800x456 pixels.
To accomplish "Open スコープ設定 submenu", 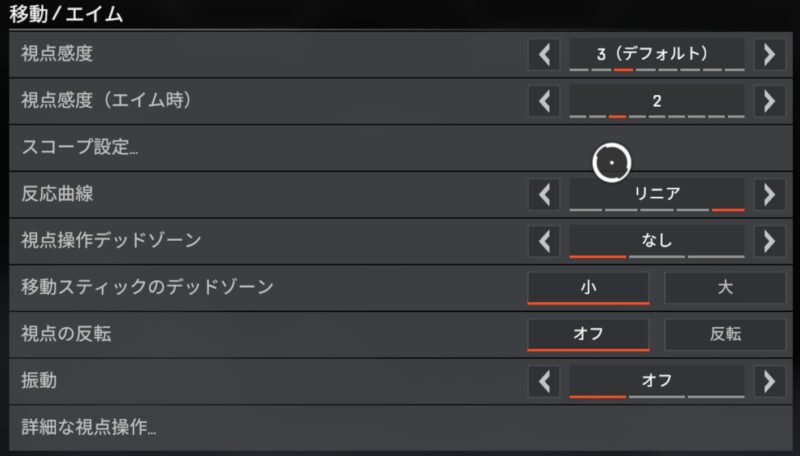I will point(80,148).
